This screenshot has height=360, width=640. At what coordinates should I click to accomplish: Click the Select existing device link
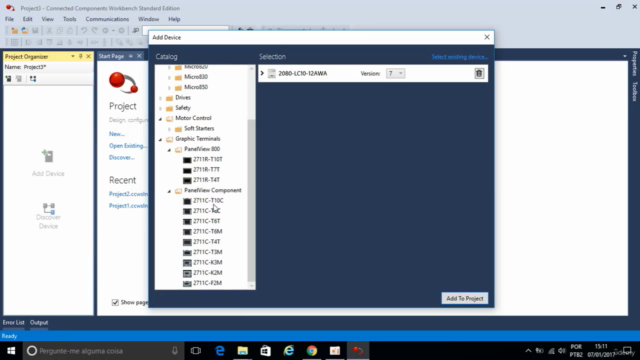(460, 57)
